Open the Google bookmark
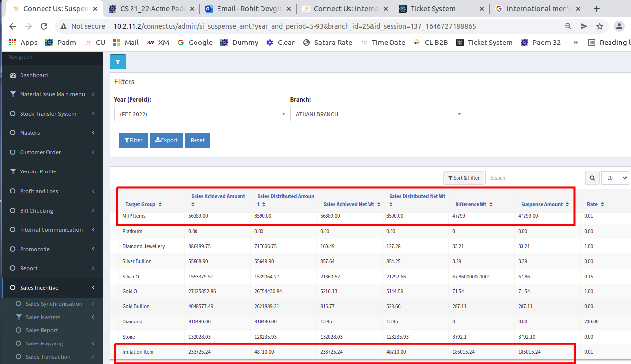The image size is (631, 364). [x=195, y=43]
